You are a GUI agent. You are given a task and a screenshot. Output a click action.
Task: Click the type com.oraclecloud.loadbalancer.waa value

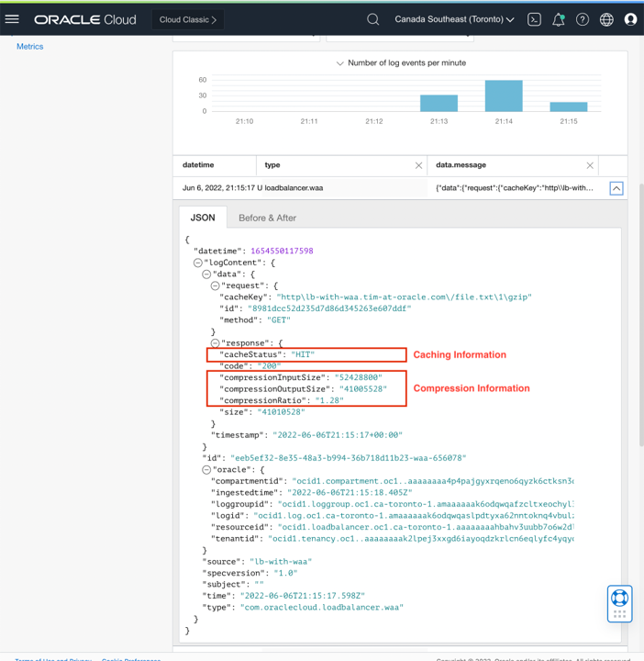tap(322, 608)
